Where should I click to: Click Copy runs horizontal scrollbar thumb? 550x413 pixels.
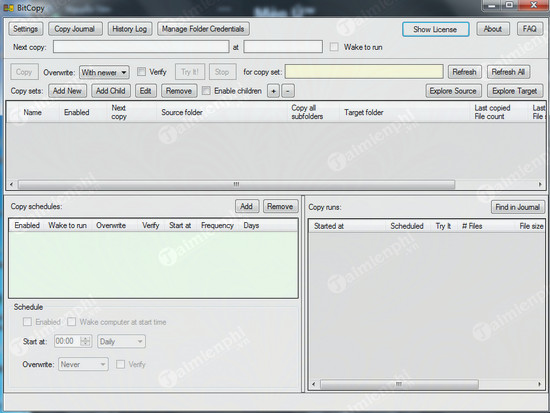[399, 384]
